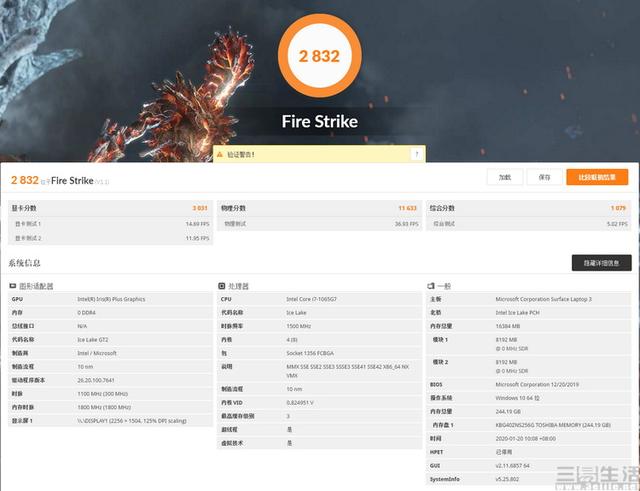This screenshot has height=491, width=640.
Task: Click the 显卡测试 1 result row
Action: 110,224
